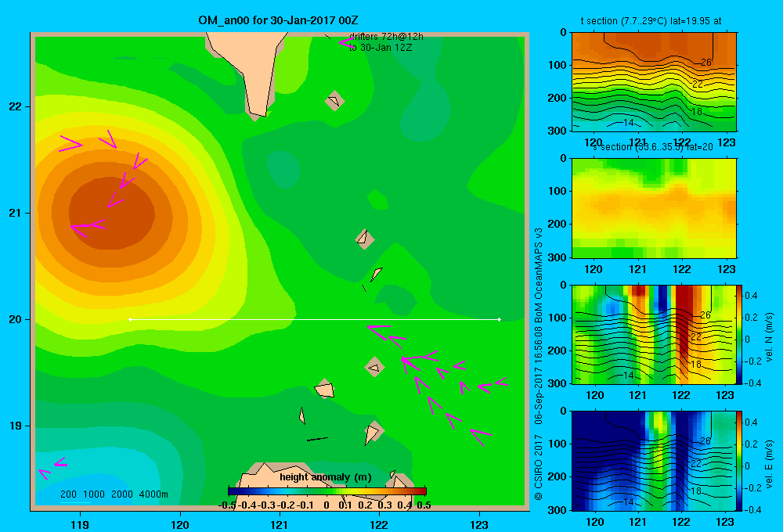Open the eastward velocity section plot
The image size is (783, 532).
pyautogui.click(x=654, y=461)
